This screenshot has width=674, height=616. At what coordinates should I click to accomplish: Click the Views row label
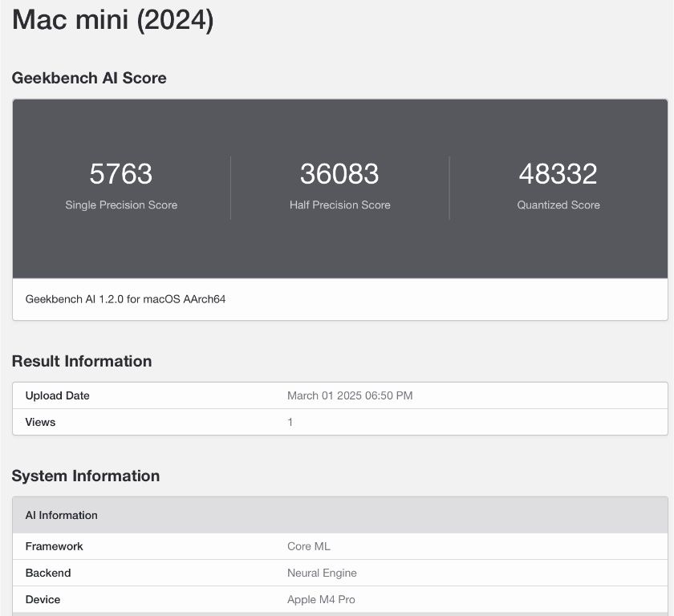[40, 422]
